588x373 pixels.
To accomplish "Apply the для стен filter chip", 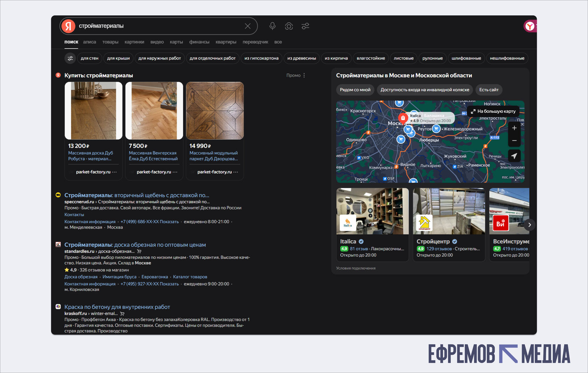I will coord(90,58).
